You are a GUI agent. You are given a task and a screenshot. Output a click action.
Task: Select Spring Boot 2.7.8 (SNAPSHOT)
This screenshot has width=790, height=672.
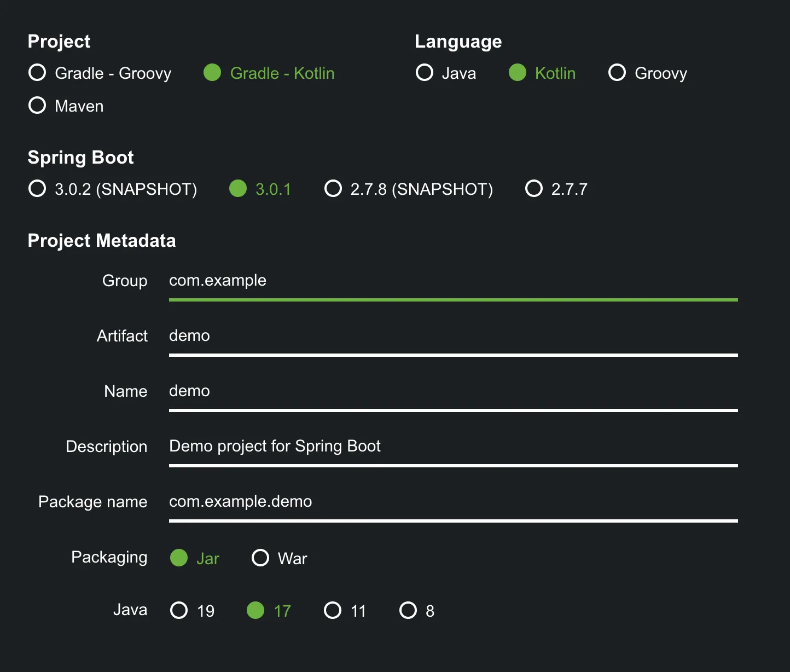coord(333,189)
